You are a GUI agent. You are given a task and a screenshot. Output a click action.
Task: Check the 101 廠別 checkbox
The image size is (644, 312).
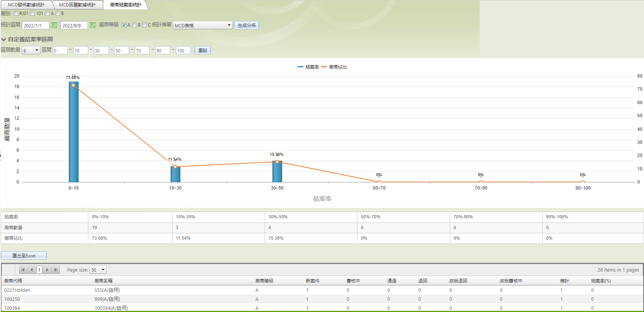click(33, 13)
